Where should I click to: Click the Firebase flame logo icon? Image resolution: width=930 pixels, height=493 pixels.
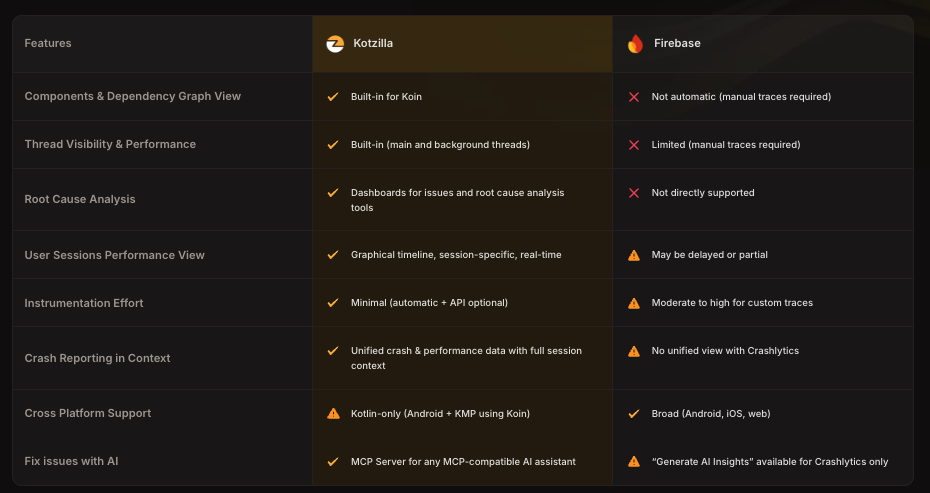635,44
